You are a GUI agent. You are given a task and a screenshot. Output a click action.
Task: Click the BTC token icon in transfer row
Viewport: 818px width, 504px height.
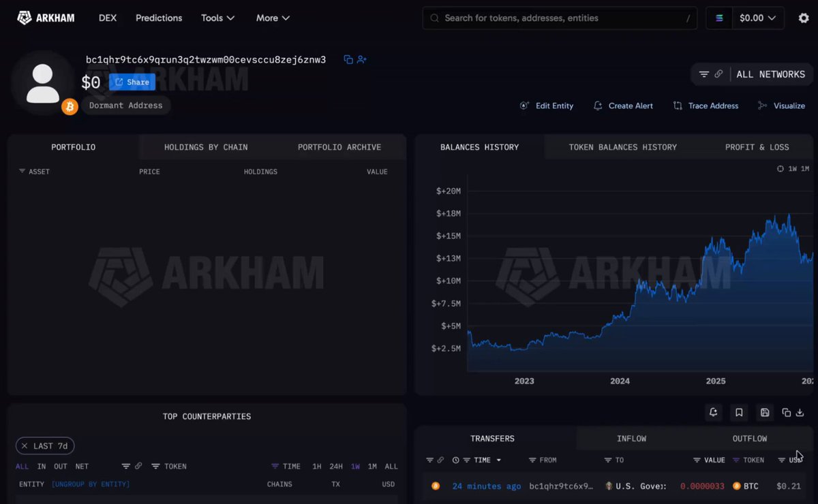point(736,486)
